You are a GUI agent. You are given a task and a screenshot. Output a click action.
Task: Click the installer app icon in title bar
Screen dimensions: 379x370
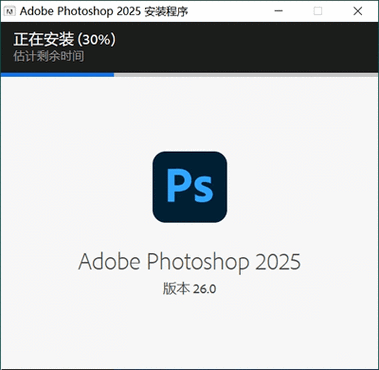(x=11, y=11)
